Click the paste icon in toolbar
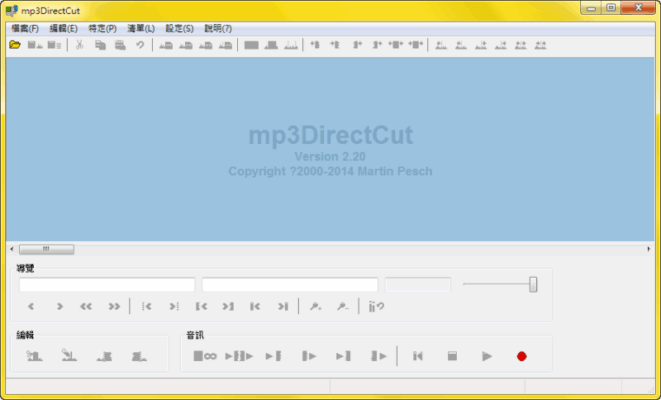Screen dimensions: 661x400 pos(121,45)
